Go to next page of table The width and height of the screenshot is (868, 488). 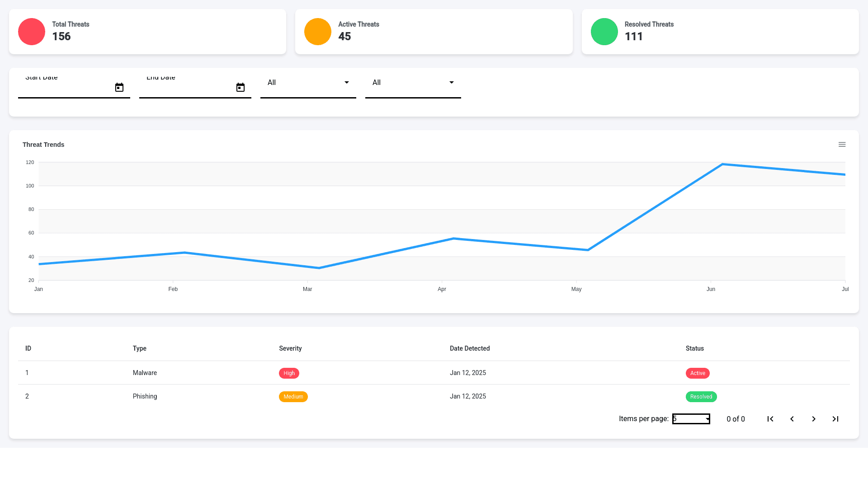coord(814,419)
